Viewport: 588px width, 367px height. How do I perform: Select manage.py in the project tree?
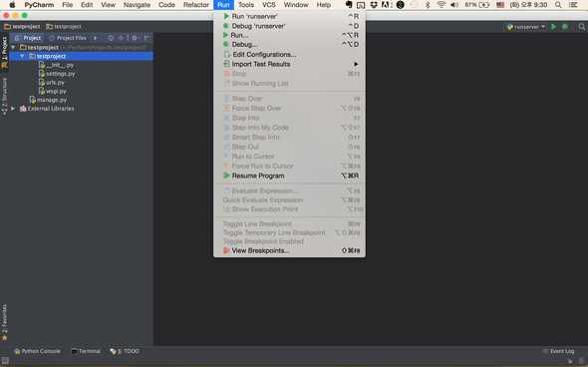49,100
